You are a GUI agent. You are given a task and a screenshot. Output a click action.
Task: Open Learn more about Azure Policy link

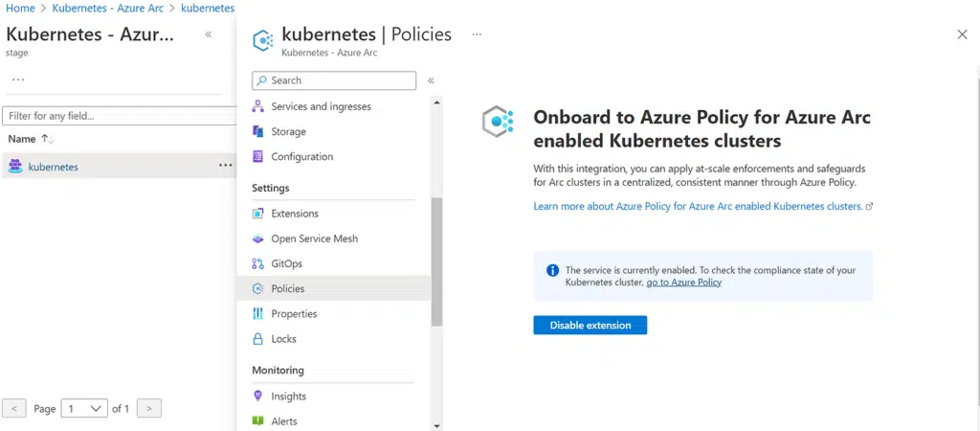coord(698,206)
